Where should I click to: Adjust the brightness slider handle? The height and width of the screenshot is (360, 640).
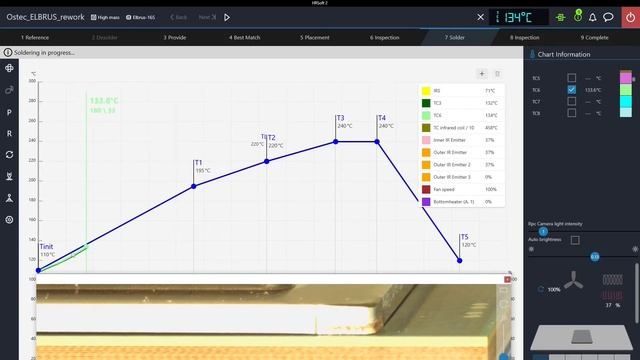point(595,257)
